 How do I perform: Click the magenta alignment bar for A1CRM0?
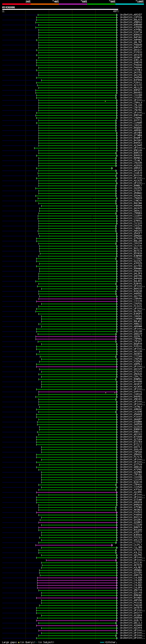pyautogui.click(x=76, y=492)
